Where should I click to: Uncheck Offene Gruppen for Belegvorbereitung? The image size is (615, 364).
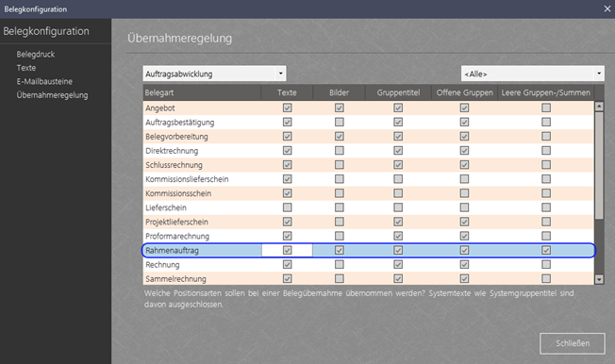tap(464, 136)
